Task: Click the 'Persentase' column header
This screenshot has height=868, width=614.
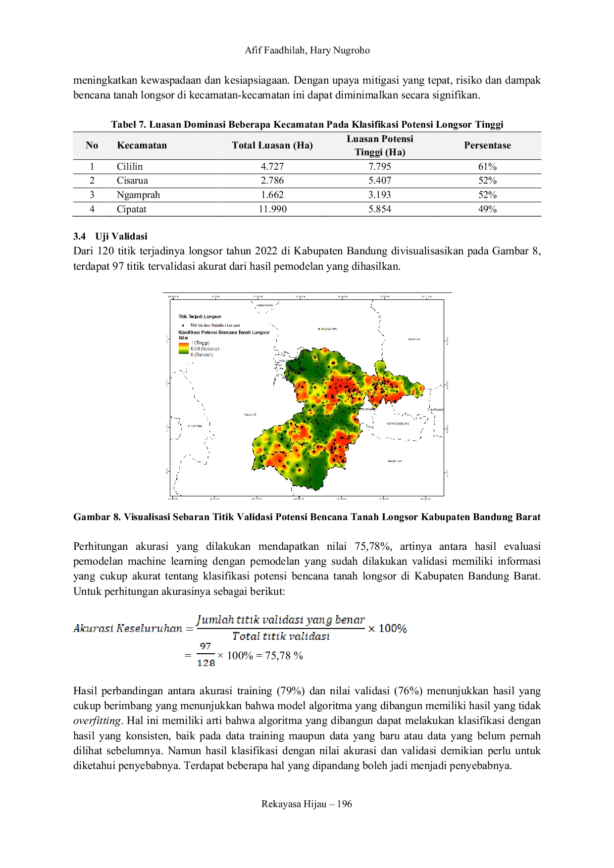Action: tap(487, 145)
